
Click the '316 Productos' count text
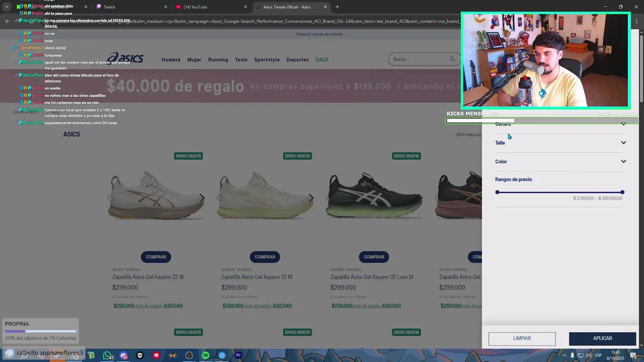468,135
